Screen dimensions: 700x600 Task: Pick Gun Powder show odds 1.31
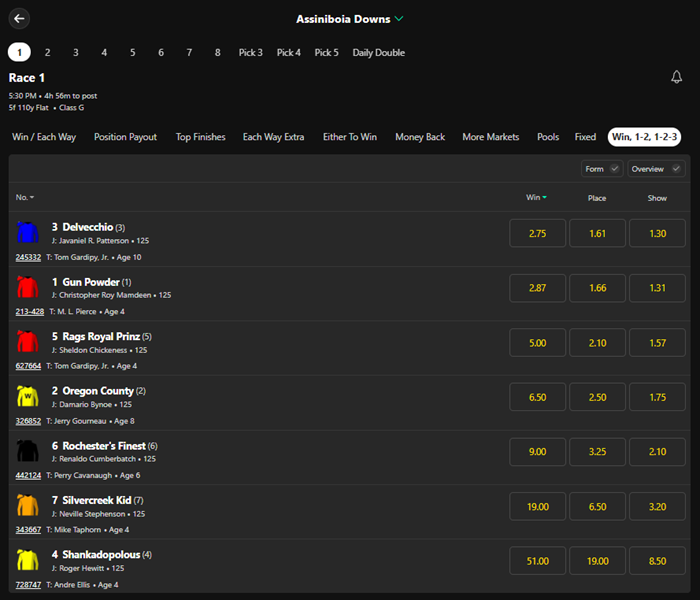tap(657, 288)
